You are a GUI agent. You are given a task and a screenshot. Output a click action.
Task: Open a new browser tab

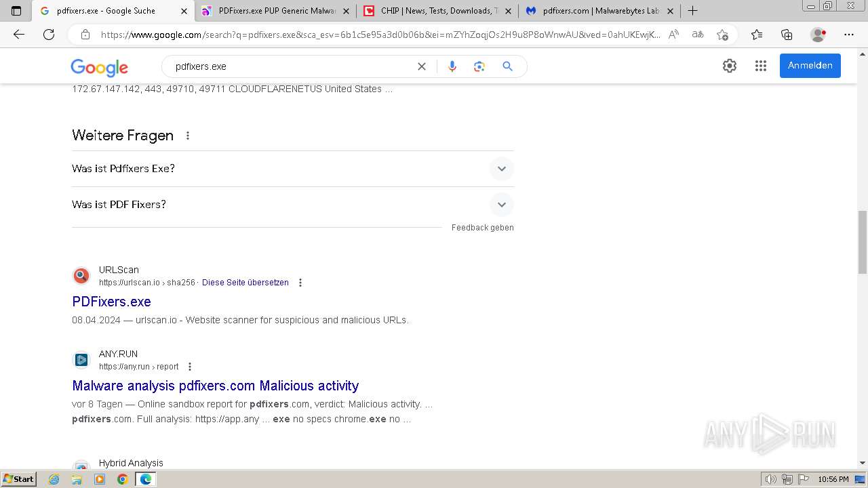pos(692,11)
